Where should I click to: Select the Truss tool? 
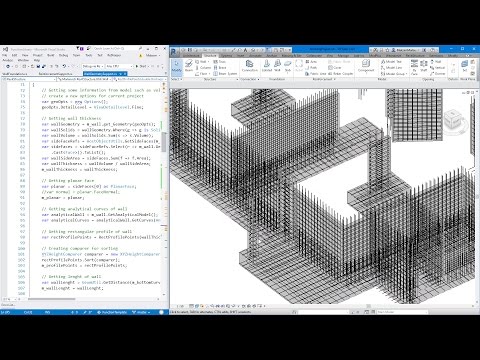tap(220, 62)
